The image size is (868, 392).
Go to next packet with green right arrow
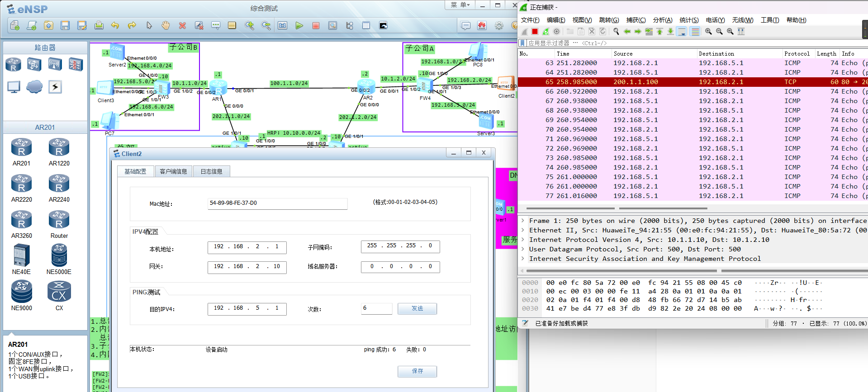click(x=638, y=32)
